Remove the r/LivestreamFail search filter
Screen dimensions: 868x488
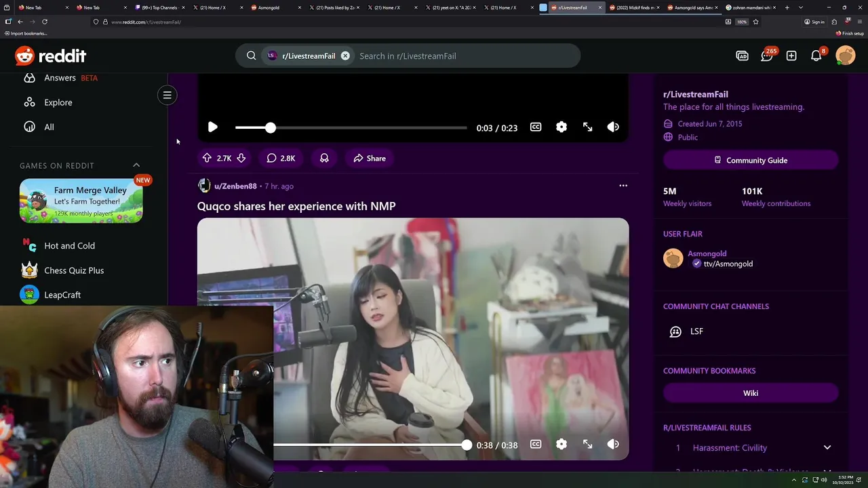pyautogui.click(x=345, y=56)
